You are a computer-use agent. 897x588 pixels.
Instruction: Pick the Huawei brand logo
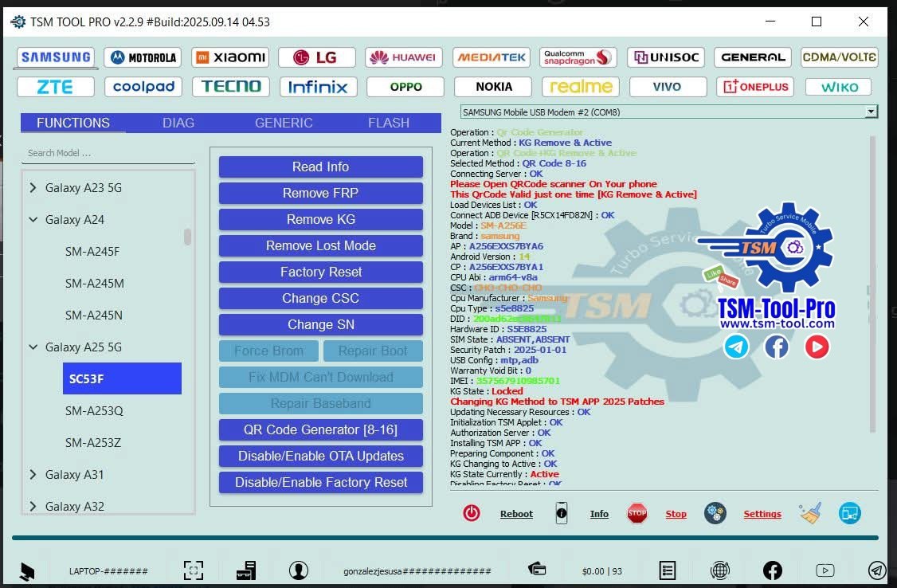[404, 57]
